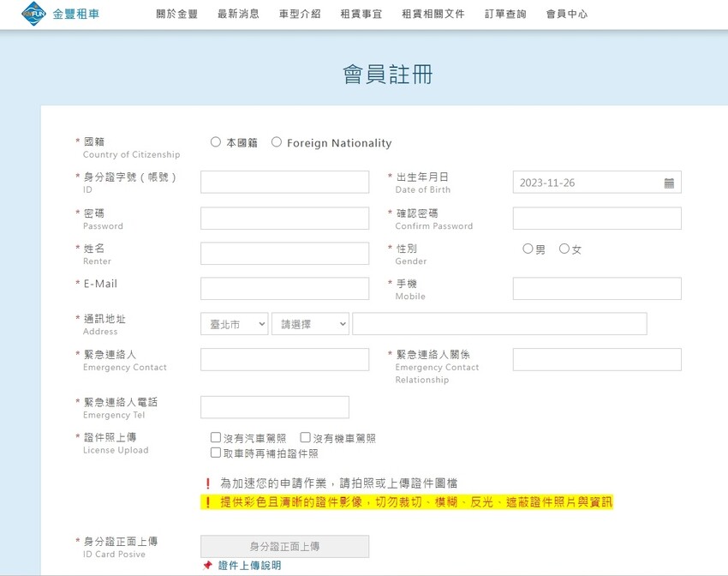
Task: Focus the 身分證字號 ID input field
Action: click(284, 182)
